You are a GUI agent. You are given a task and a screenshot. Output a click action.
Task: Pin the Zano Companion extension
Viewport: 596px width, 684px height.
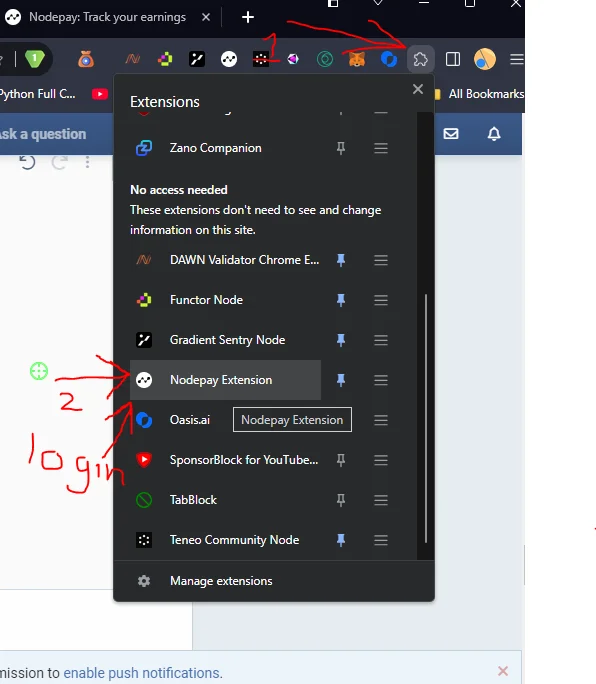coord(341,148)
